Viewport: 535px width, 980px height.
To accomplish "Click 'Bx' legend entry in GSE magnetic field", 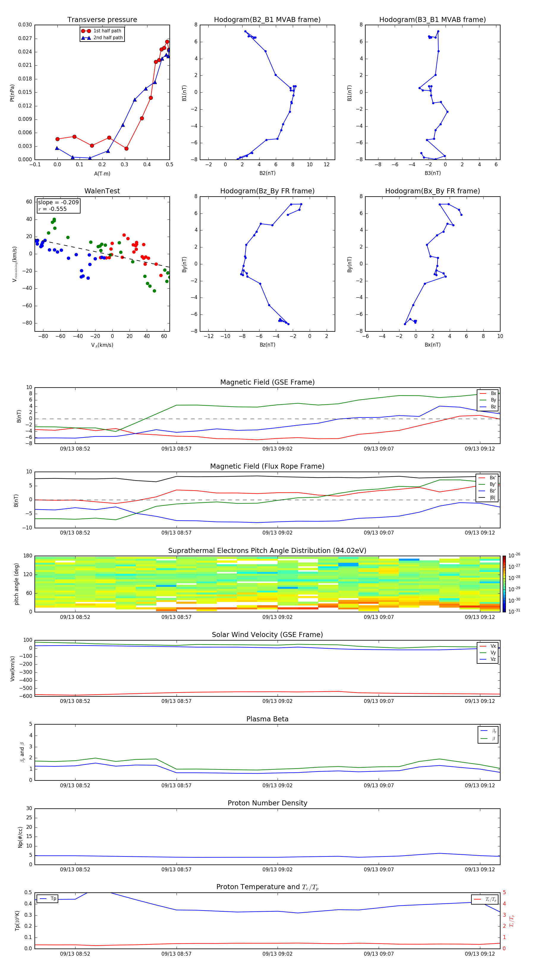I will click(x=488, y=393).
